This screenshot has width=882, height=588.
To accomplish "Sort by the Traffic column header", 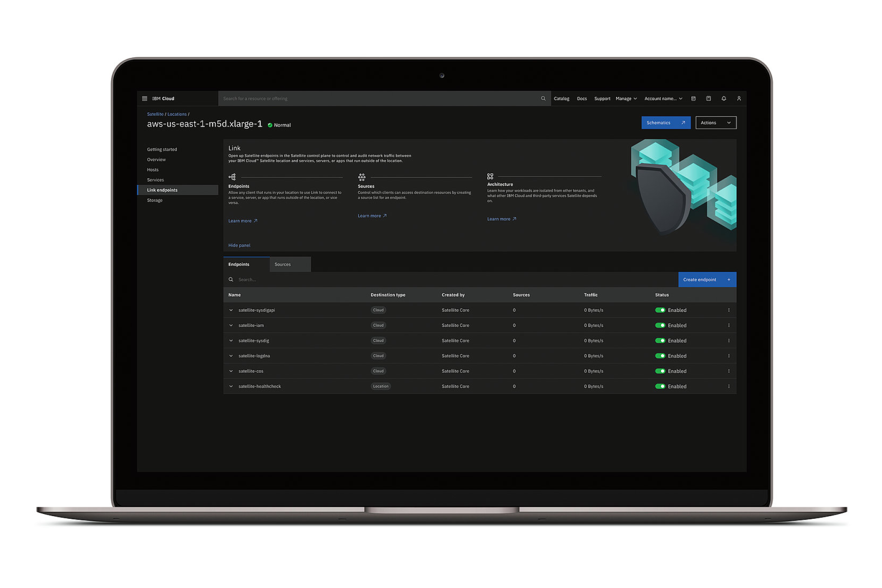I will point(590,295).
